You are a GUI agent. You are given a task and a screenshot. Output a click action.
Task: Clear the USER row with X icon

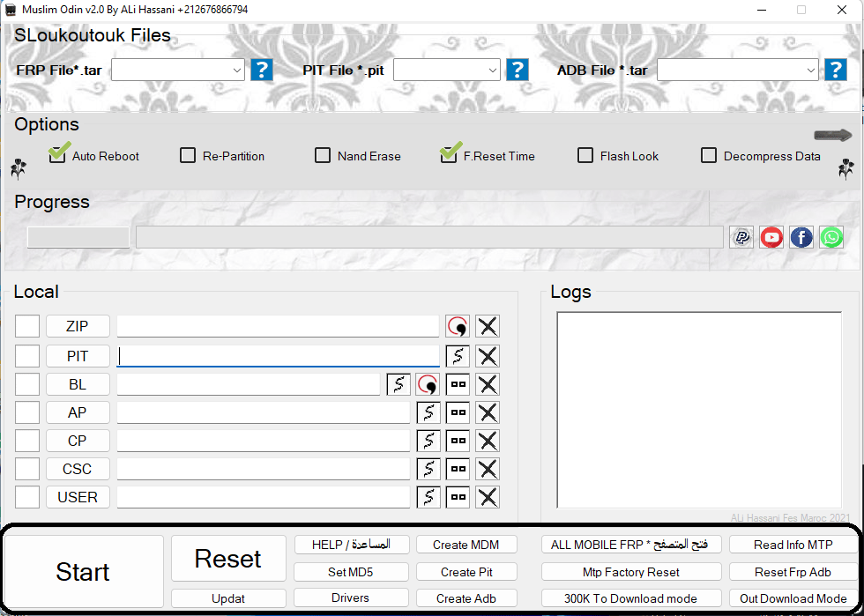(x=488, y=497)
